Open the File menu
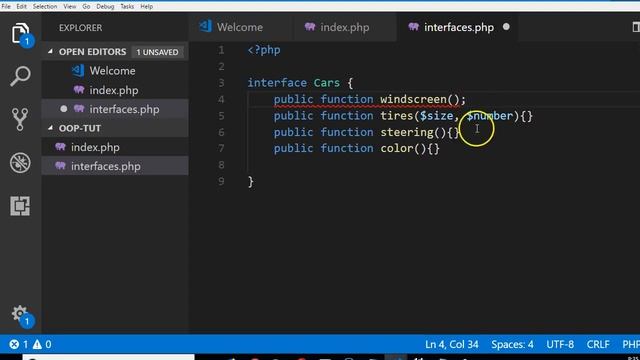Screen dimensions: 640x360 (6, 7)
